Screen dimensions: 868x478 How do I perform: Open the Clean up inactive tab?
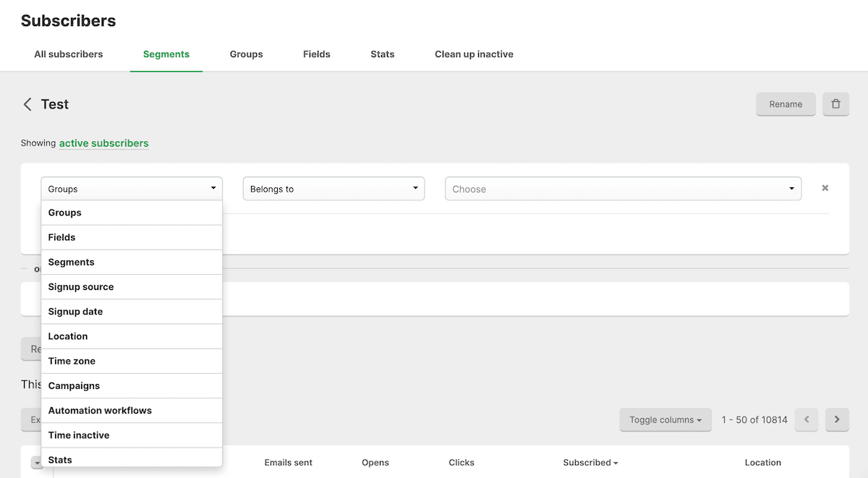[x=474, y=54]
